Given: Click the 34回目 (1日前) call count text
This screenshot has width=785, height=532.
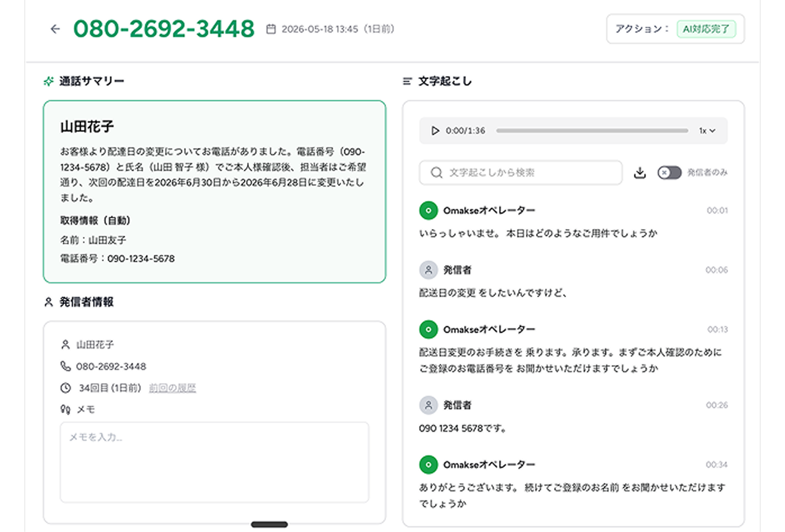Looking at the screenshot, I should (110, 388).
